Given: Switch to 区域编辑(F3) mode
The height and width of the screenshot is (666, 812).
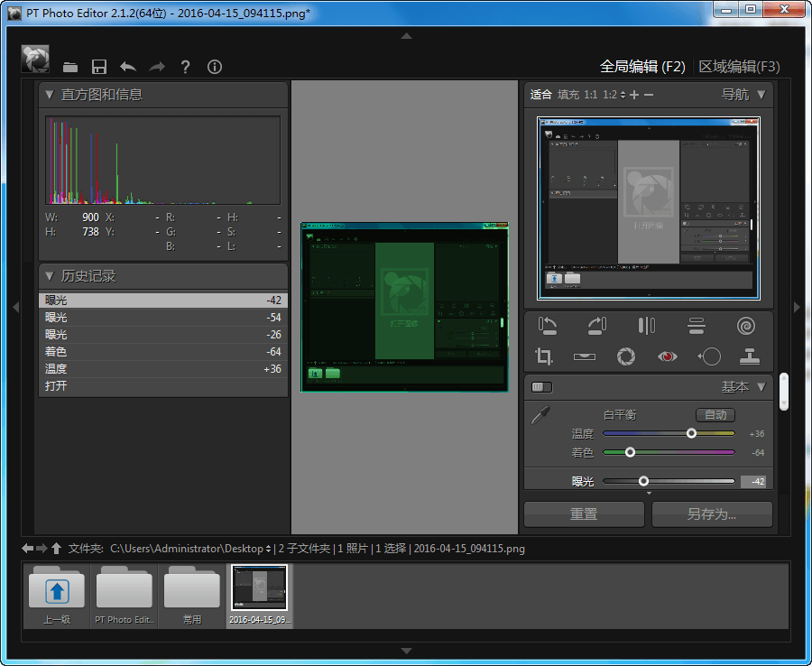Looking at the screenshot, I should pyautogui.click(x=739, y=67).
